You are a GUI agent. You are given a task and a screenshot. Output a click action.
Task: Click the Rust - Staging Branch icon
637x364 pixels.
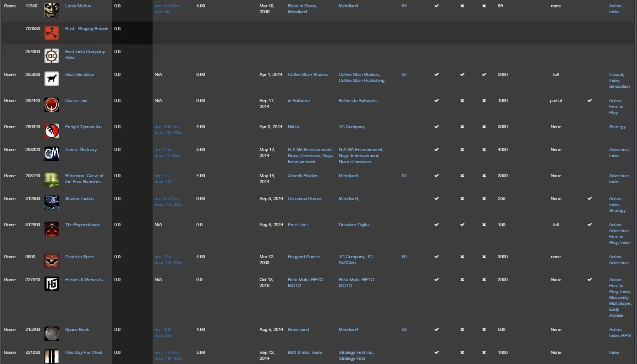point(52,33)
